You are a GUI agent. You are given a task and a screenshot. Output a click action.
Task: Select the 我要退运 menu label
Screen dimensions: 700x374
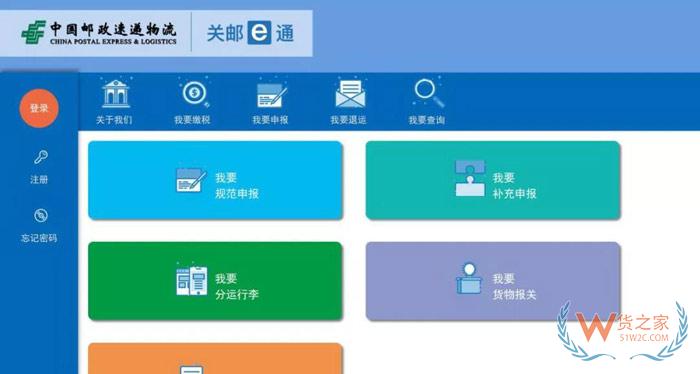point(349,120)
